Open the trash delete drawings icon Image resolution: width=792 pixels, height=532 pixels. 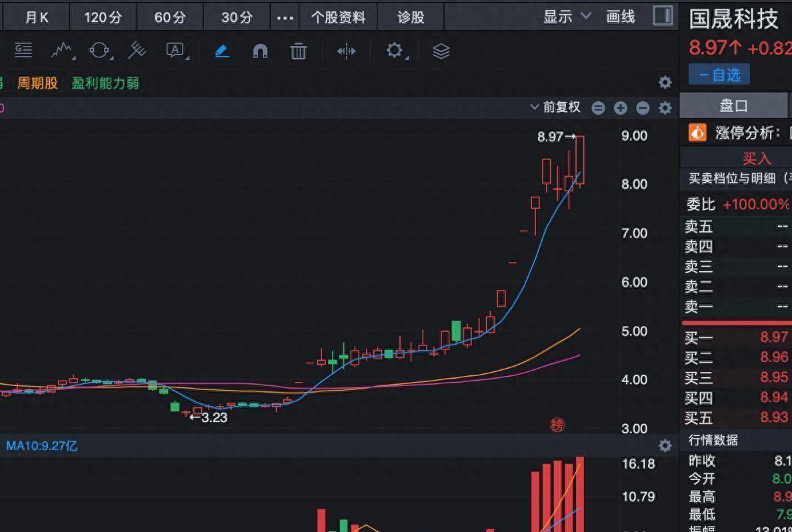pos(298,51)
